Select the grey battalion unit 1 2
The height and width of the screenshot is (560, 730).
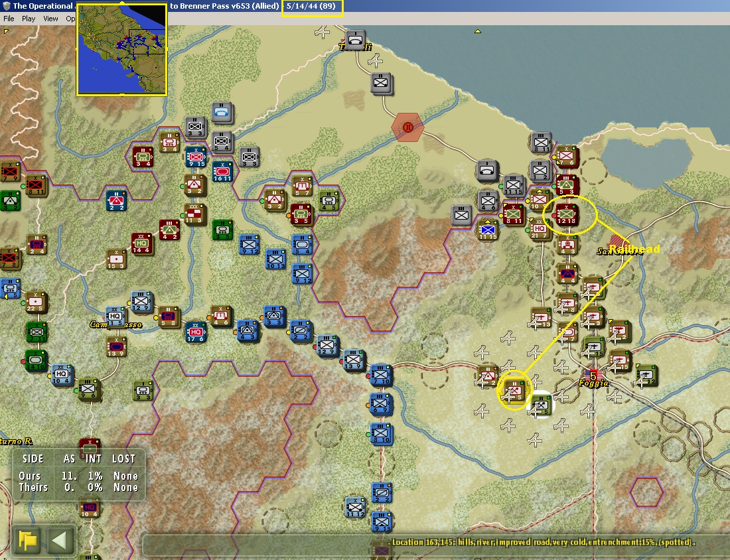(540, 171)
